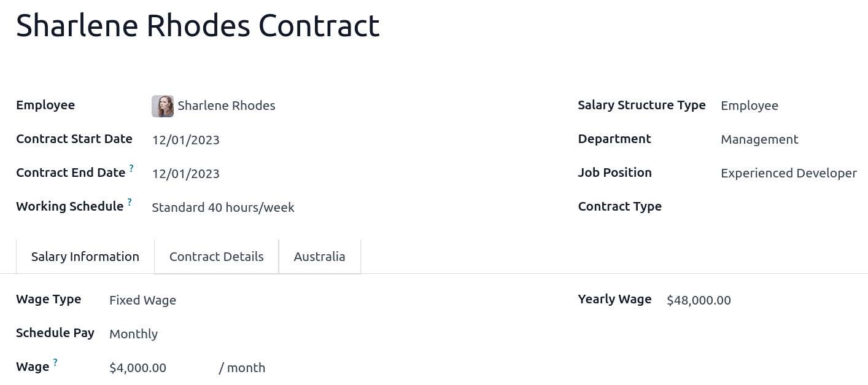This screenshot has width=868, height=385.
Task: Edit the contract title Sharlene Rhodes Contract
Action: coord(197,25)
